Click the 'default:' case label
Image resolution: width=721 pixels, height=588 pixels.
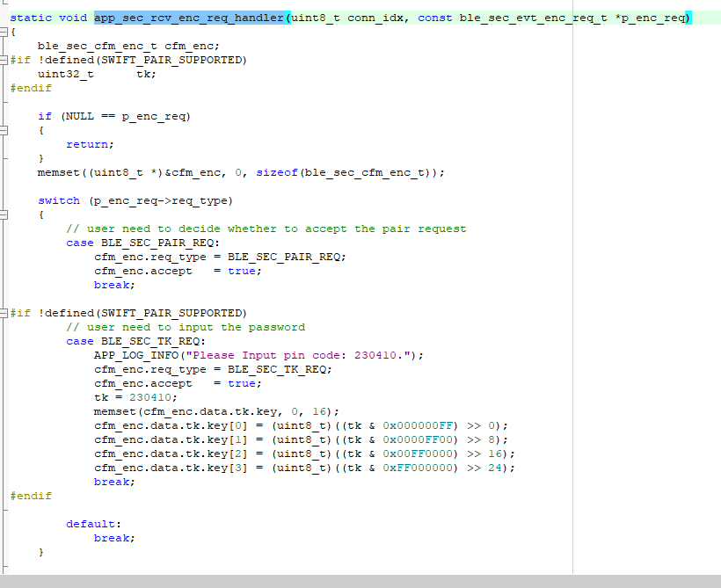pos(94,524)
